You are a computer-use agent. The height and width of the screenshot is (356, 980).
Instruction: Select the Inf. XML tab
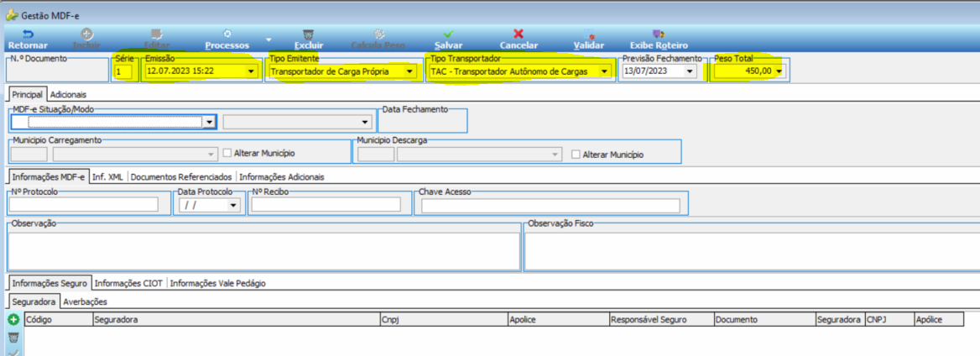[107, 177]
